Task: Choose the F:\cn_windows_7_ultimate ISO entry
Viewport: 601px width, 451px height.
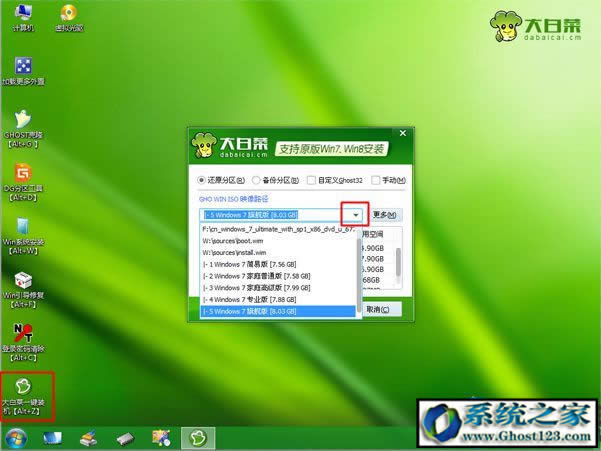Action: [278, 229]
